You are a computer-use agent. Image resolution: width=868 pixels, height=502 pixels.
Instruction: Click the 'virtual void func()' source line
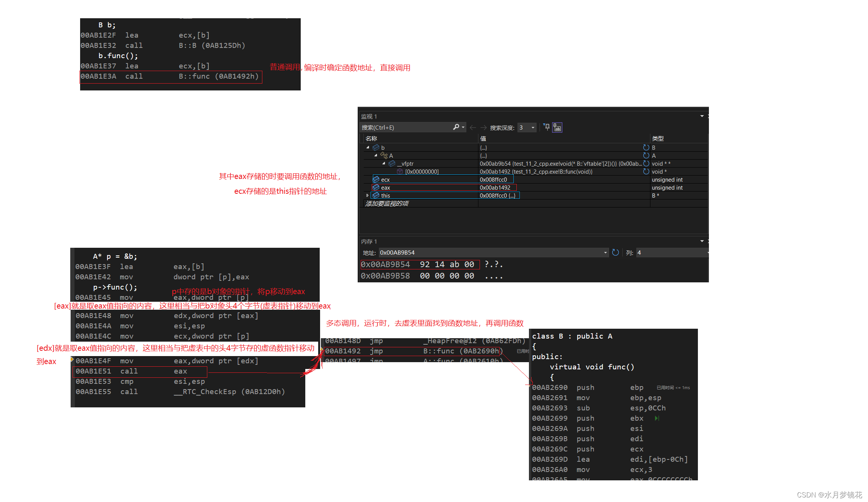coord(592,367)
